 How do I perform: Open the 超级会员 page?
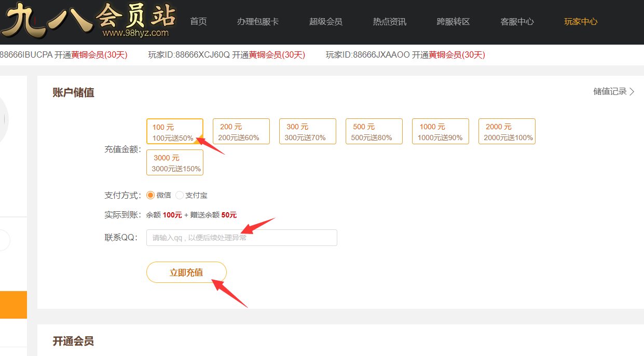[x=325, y=22]
